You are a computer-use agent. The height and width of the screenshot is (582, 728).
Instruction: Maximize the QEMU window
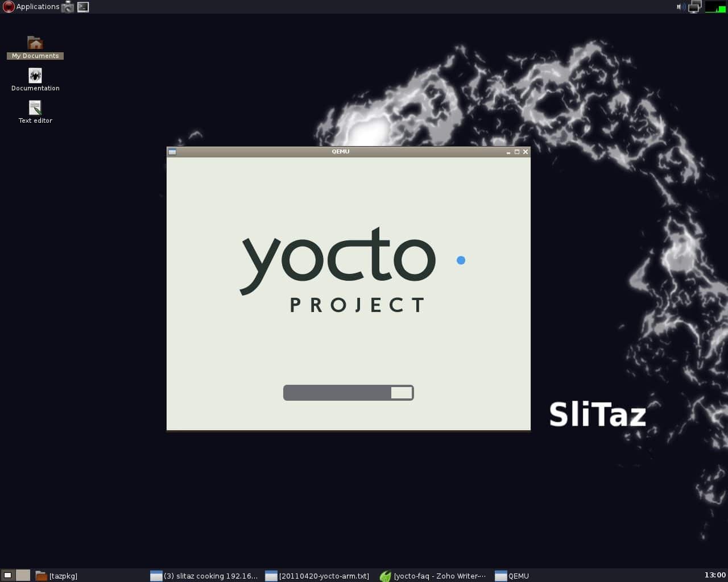[517, 152]
